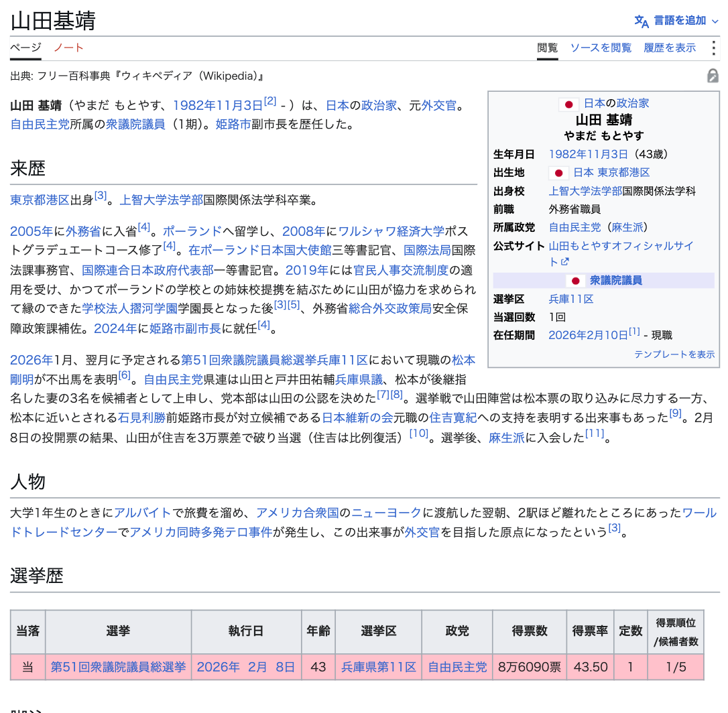Follow the 姫路市 link in the intro
The image size is (728, 713).
233,125
